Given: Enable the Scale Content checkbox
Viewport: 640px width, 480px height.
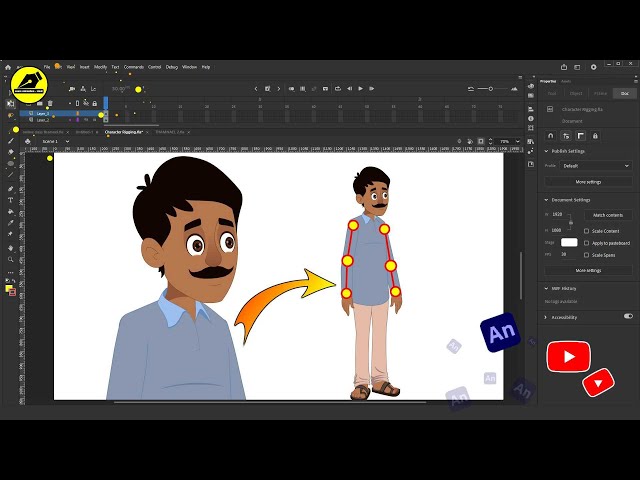Looking at the screenshot, I should (x=587, y=231).
